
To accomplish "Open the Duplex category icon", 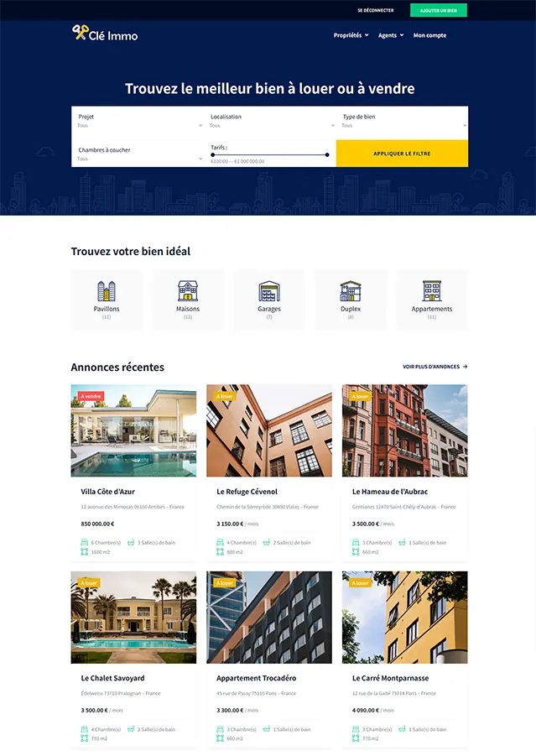I will [351, 290].
